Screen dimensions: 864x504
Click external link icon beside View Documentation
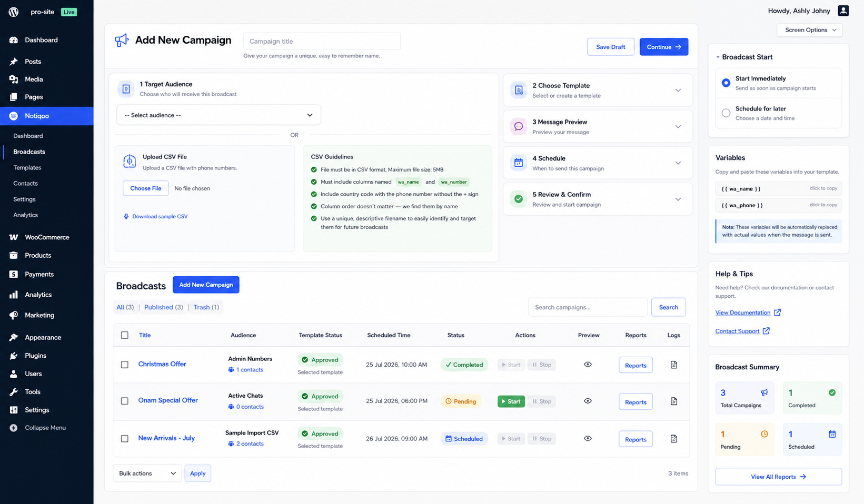pyautogui.click(x=777, y=313)
